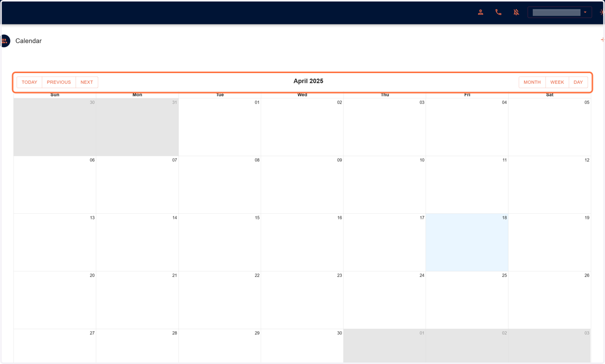The height and width of the screenshot is (364, 605).
Task: Click day 20 on Sunday
Action: [55, 300]
